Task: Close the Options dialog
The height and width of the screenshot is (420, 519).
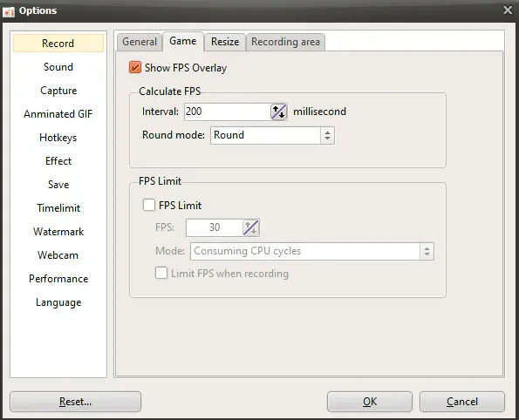Action: tap(508, 10)
